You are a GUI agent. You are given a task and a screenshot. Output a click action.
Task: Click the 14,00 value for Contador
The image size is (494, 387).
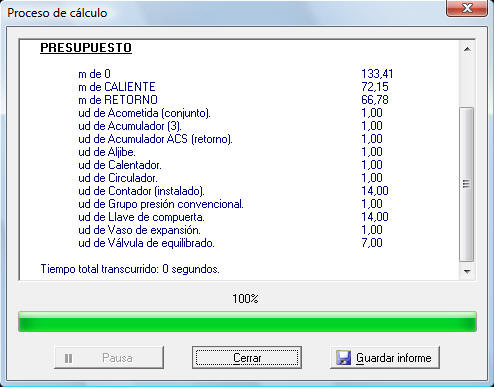click(375, 191)
